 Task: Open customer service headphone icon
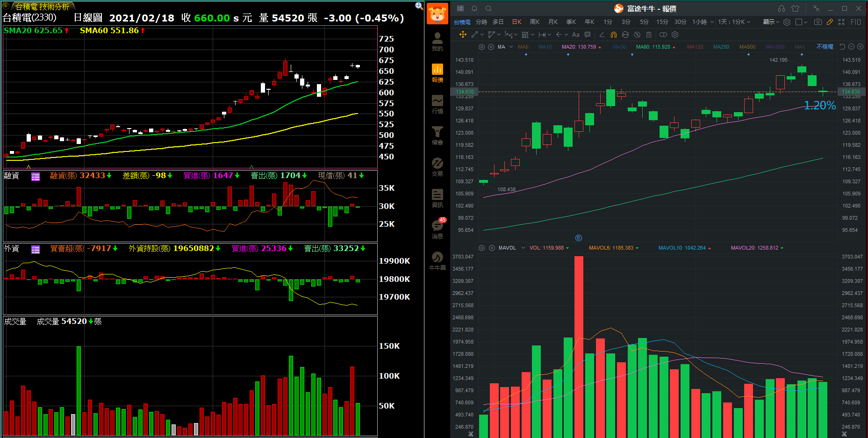(782, 8)
